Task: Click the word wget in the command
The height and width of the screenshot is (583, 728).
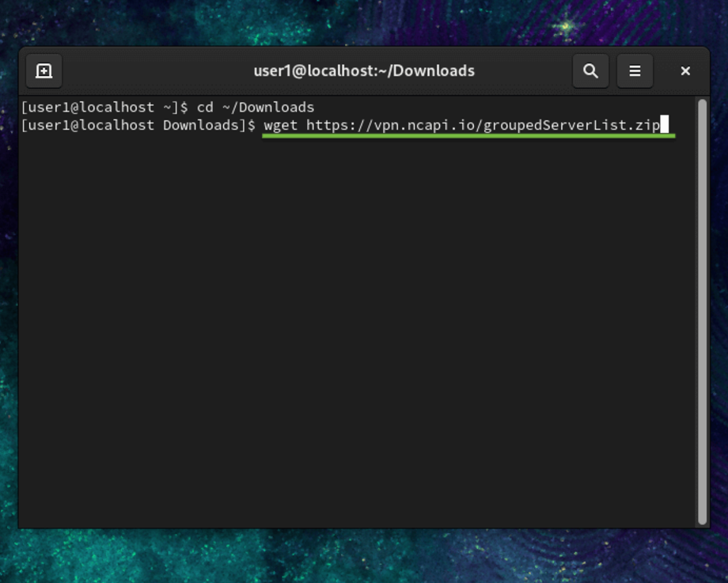Action: [x=280, y=125]
